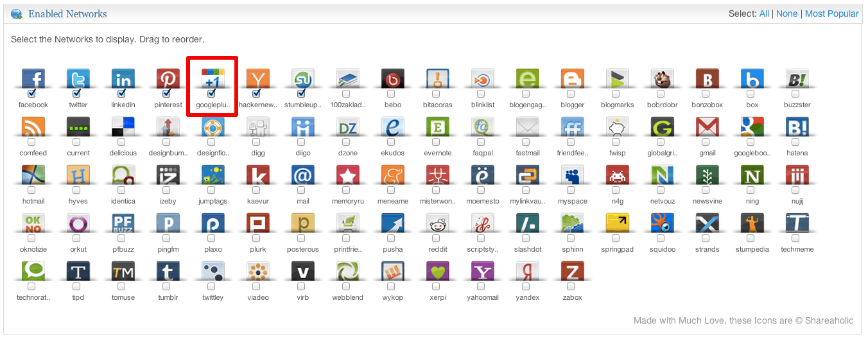Disable the stumbleupon checkbox
This screenshot has width=868, height=339.
301,94
